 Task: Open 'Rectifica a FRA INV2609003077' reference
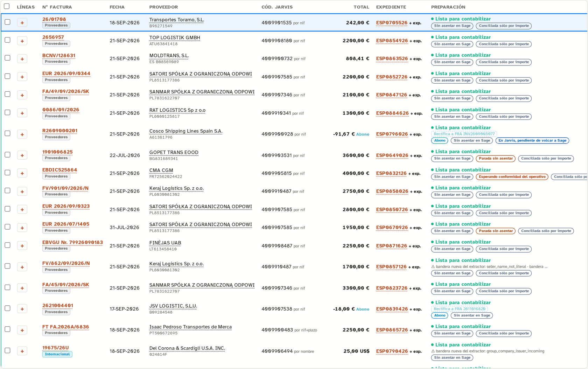click(464, 134)
